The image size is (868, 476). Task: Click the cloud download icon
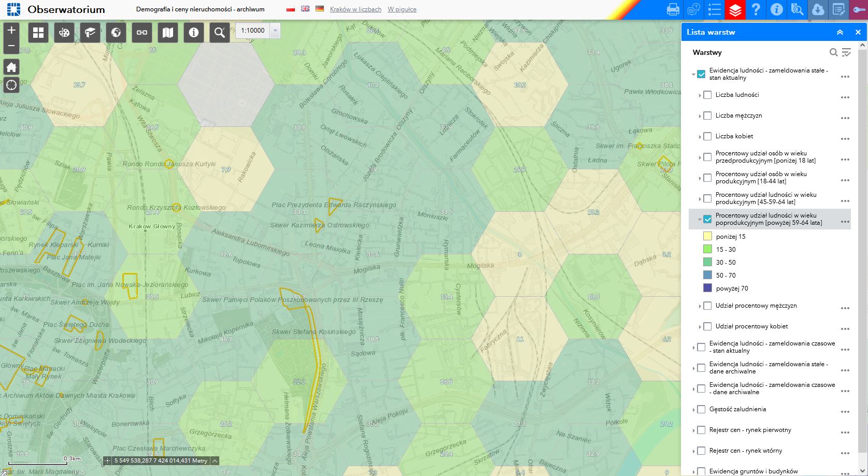pos(818,10)
